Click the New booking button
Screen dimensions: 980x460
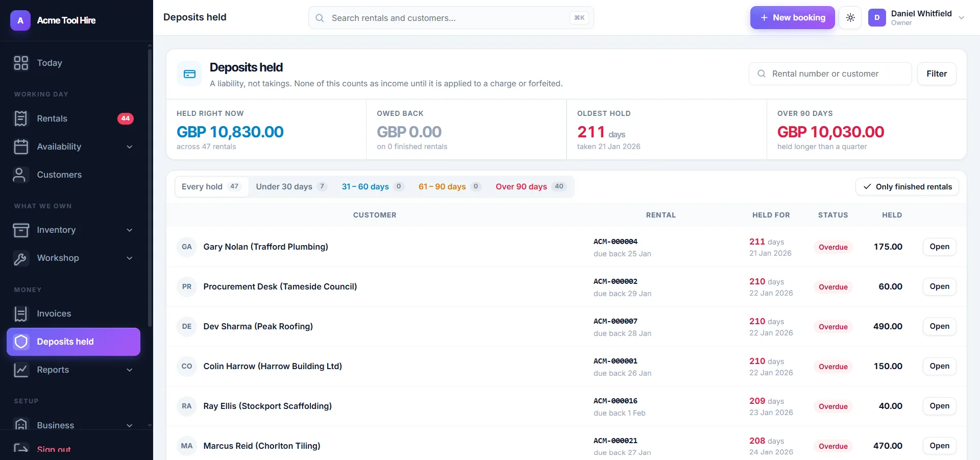click(793, 18)
